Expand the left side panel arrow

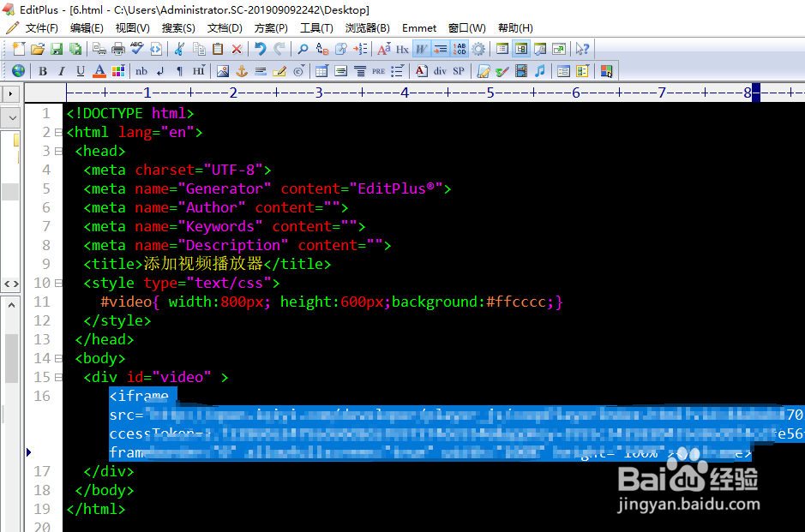pos(10,94)
